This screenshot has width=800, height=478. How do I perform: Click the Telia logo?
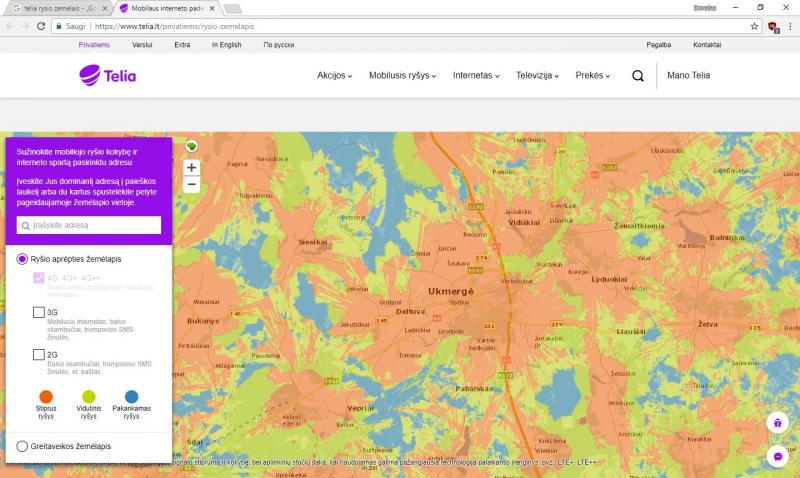click(x=108, y=76)
